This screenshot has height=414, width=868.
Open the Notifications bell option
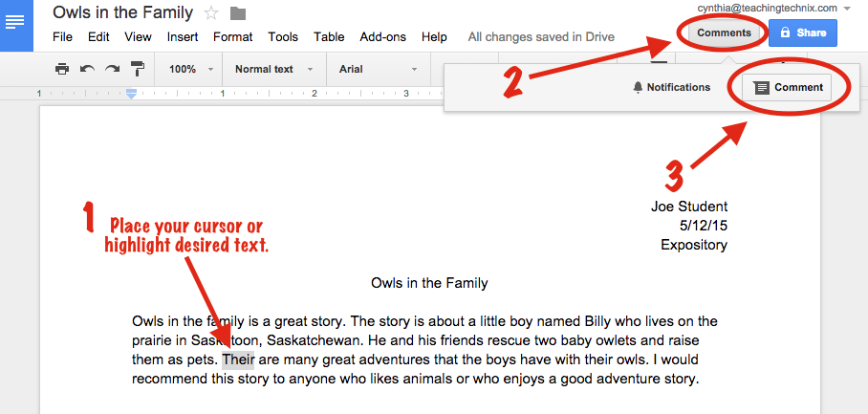tap(671, 87)
